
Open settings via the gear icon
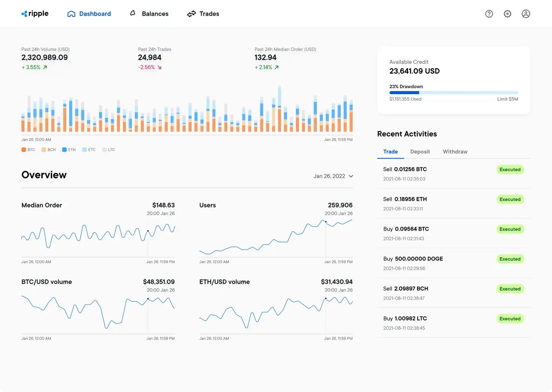click(x=507, y=14)
